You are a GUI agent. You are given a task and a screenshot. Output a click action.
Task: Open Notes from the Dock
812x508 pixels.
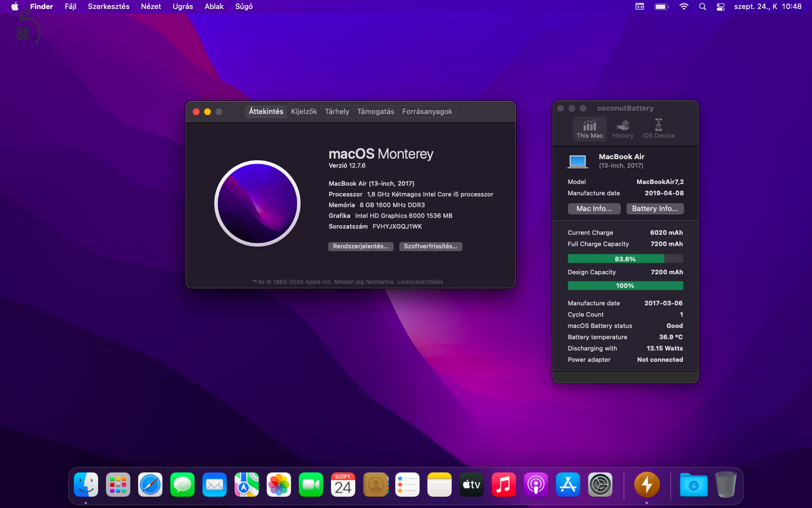tap(439, 485)
